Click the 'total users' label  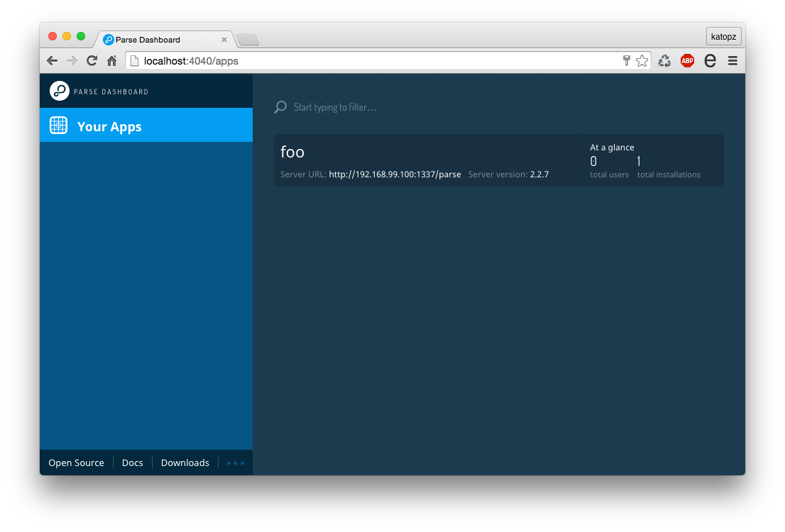click(609, 174)
